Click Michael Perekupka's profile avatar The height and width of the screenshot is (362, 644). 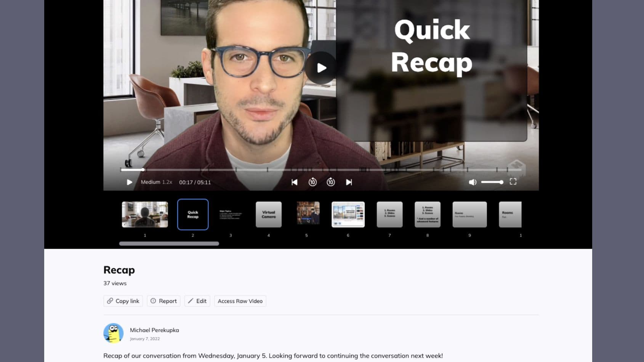pos(113,333)
